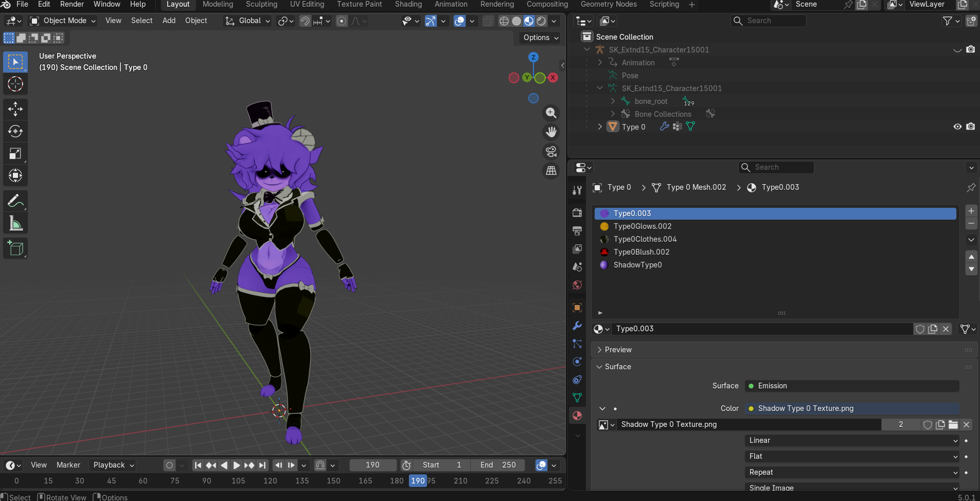Image resolution: width=980 pixels, height=501 pixels.
Task: Open the viewport Options dropdown
Action: coord(541,38)
